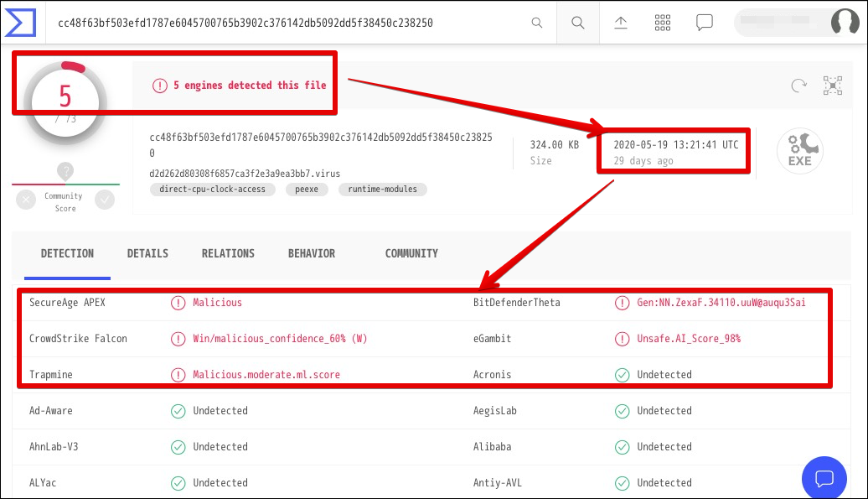The width and height of the screenshot is (868, 499).
Task: Open the COMMUNITY tab
Action: 411,253
